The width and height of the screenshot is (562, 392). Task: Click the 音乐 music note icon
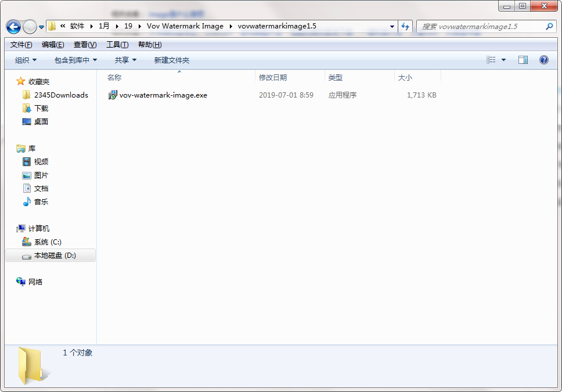click(27, 202)
